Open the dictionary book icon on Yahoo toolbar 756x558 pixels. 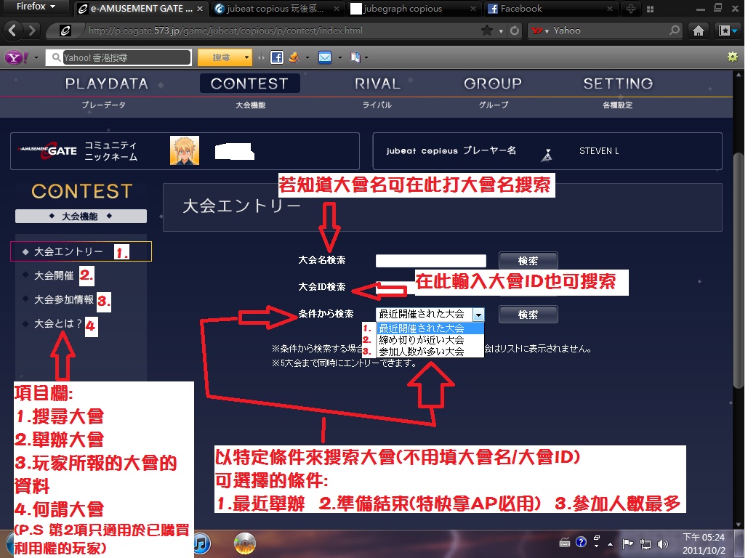coord(355,57)
